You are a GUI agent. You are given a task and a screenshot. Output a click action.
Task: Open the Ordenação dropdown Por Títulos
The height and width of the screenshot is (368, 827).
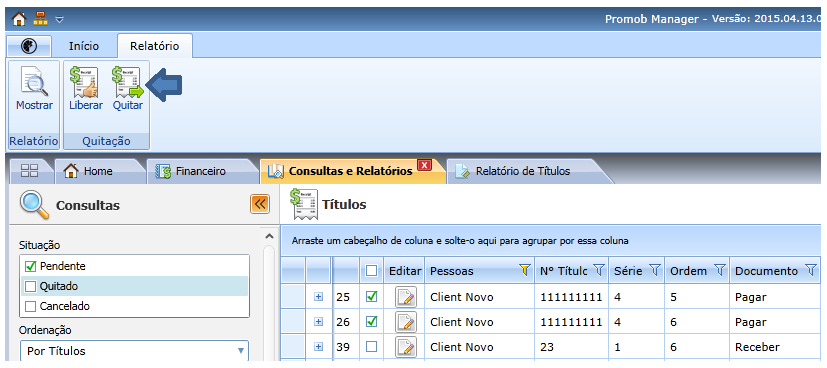(x=134, y=351)
